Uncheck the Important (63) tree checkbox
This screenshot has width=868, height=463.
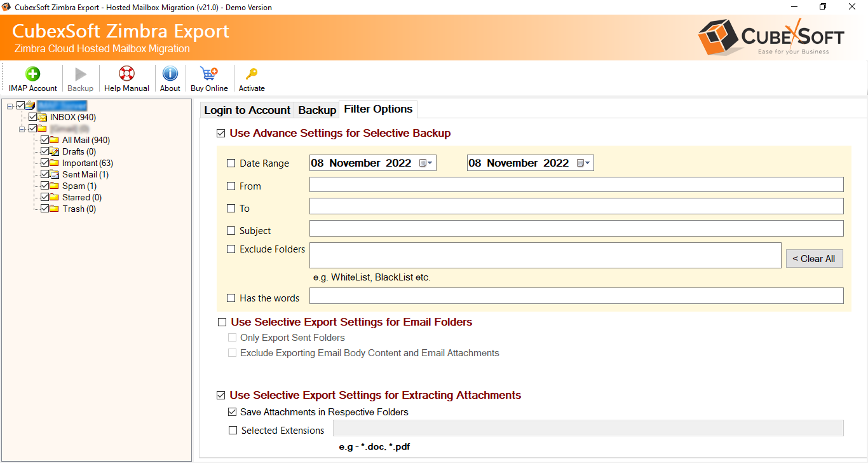pyautogui.click(x=44, y=163)
